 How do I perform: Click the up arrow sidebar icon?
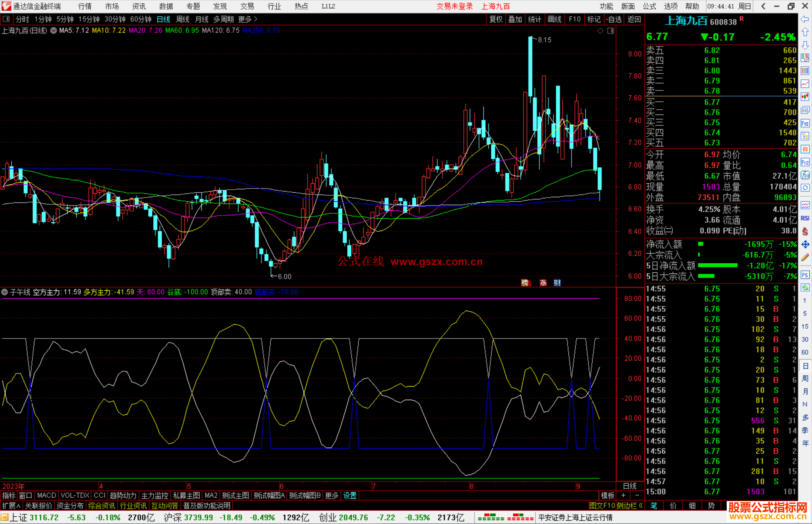[805, 32]
